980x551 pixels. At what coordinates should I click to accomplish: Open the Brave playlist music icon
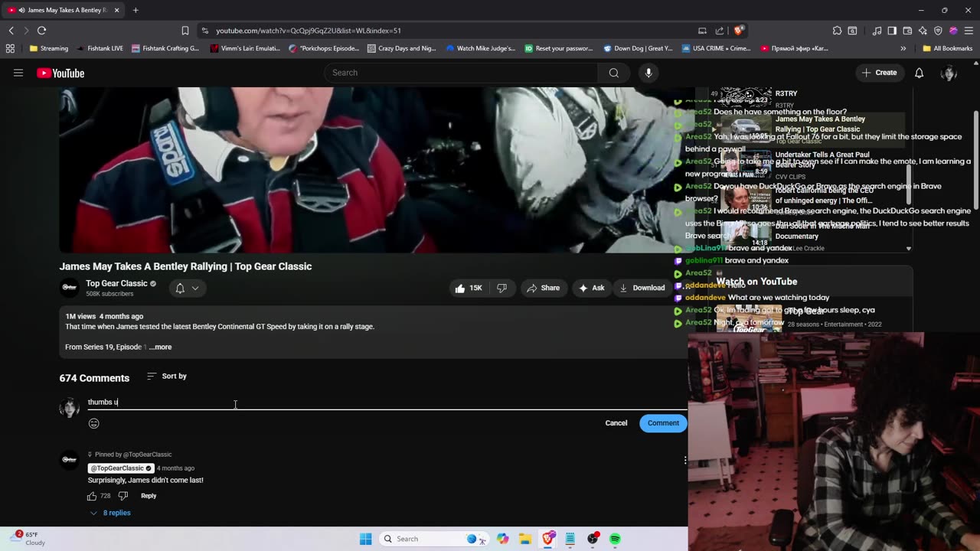pos(877,31)
